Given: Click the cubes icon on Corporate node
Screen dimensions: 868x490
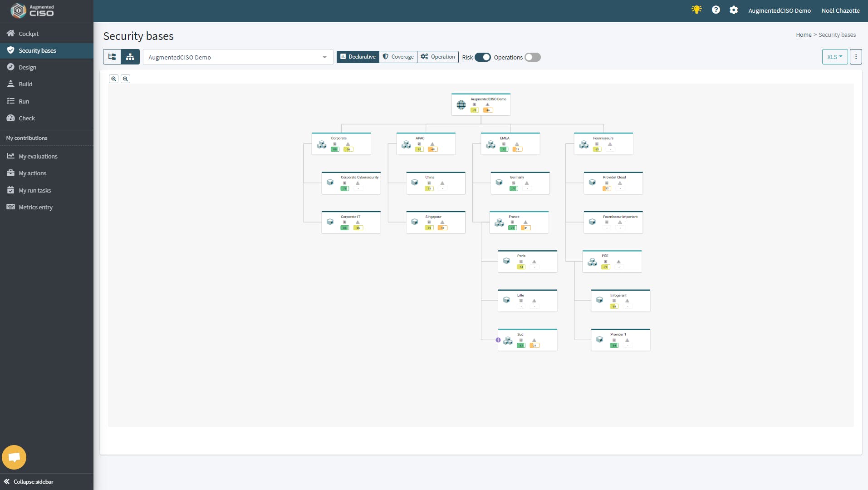Looking at the screenshot, I should [x=322, y=144].
